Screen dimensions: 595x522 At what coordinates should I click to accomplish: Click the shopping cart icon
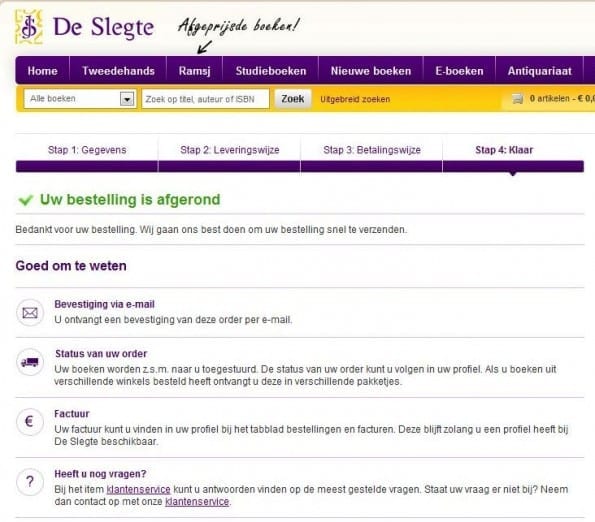coord(518,99)
